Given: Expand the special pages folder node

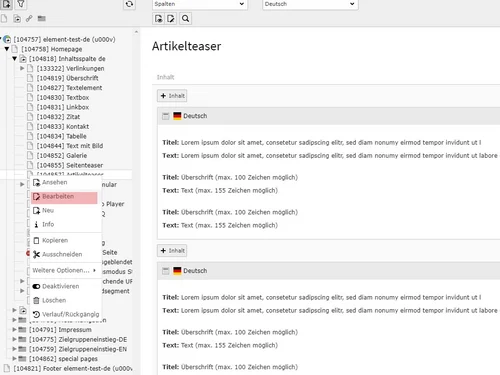Looking at the screenshot, I should 14,359.
